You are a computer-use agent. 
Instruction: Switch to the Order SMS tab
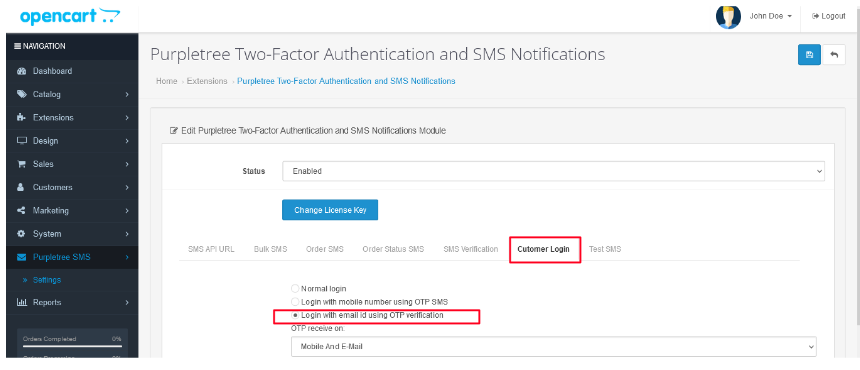coord(325,249)
